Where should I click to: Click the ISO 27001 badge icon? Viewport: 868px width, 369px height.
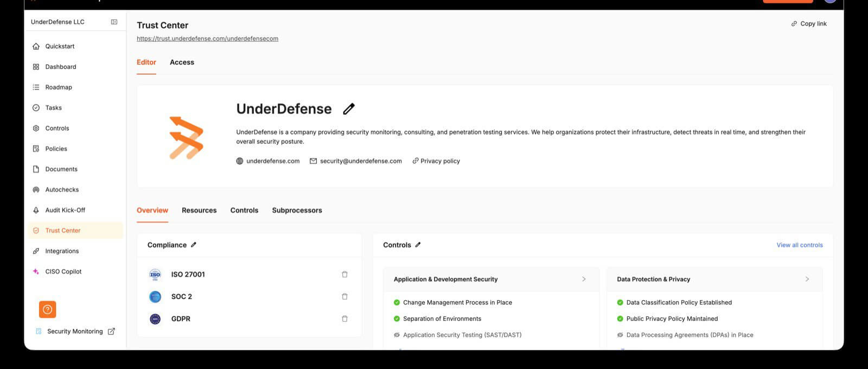point(155,275)
